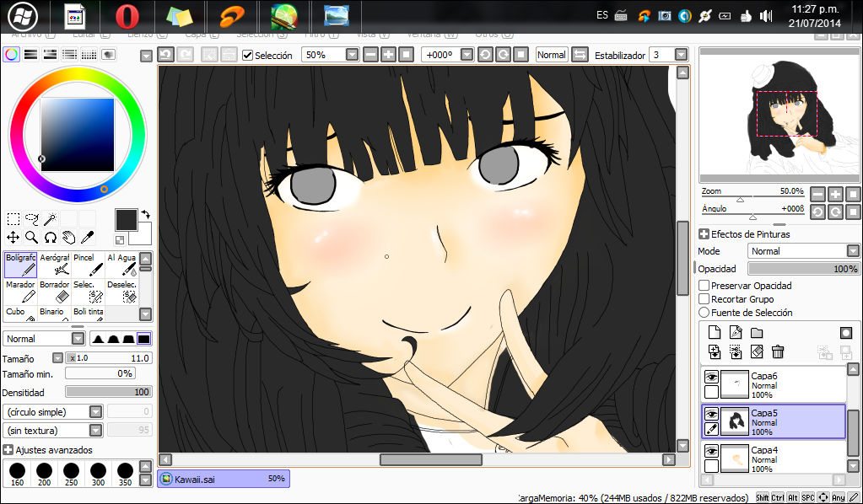Open Opera browser from the taskbar
The width and height of the screenshot is (863, 504).
127,17
